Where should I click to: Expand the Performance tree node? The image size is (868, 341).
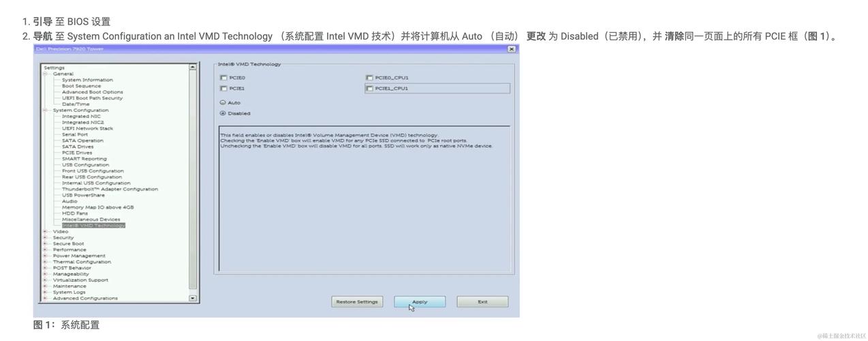pyautogui.click(x=46, y=250)
